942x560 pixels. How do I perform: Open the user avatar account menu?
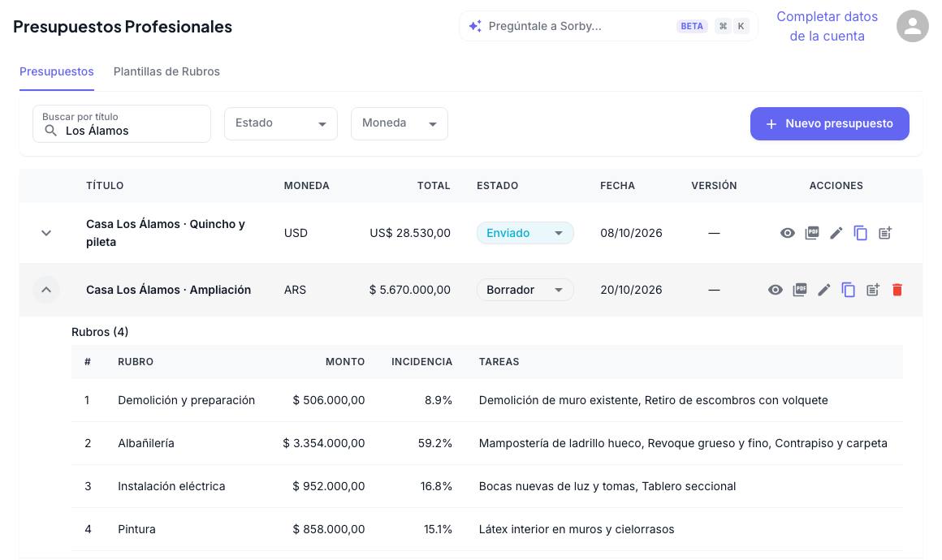pos(913,26)
